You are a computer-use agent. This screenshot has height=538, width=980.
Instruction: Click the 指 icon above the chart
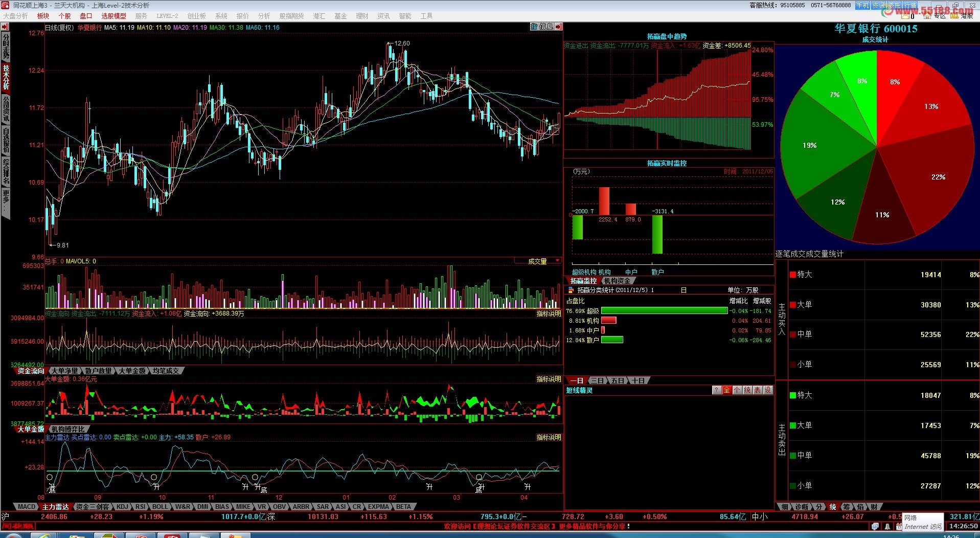tap(534, 27)
